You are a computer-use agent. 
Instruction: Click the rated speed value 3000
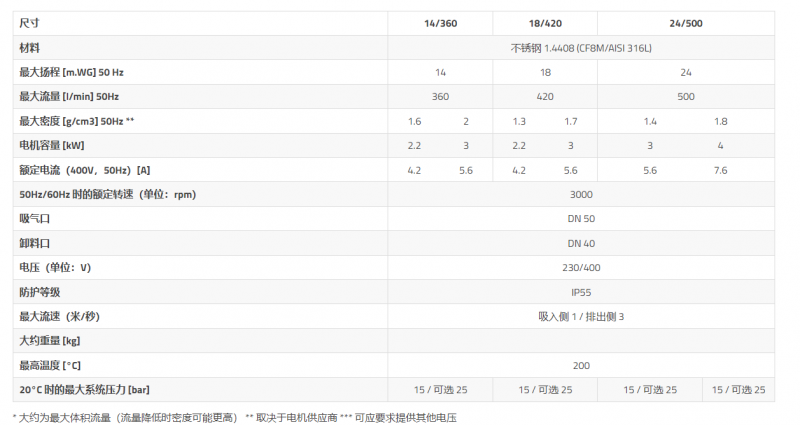581,194
